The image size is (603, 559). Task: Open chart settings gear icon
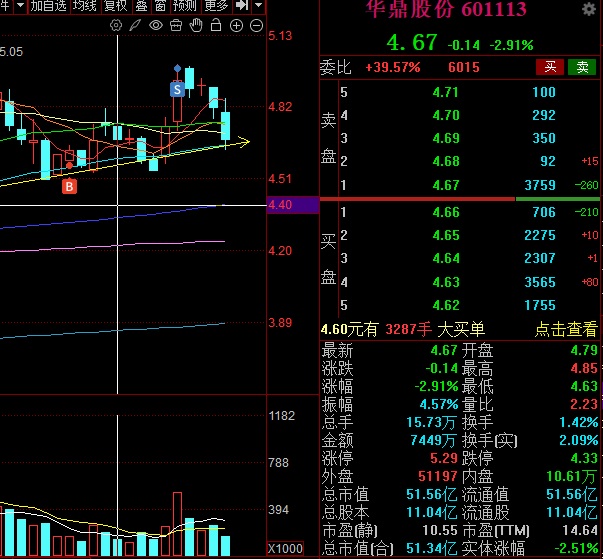click(116, 26)
